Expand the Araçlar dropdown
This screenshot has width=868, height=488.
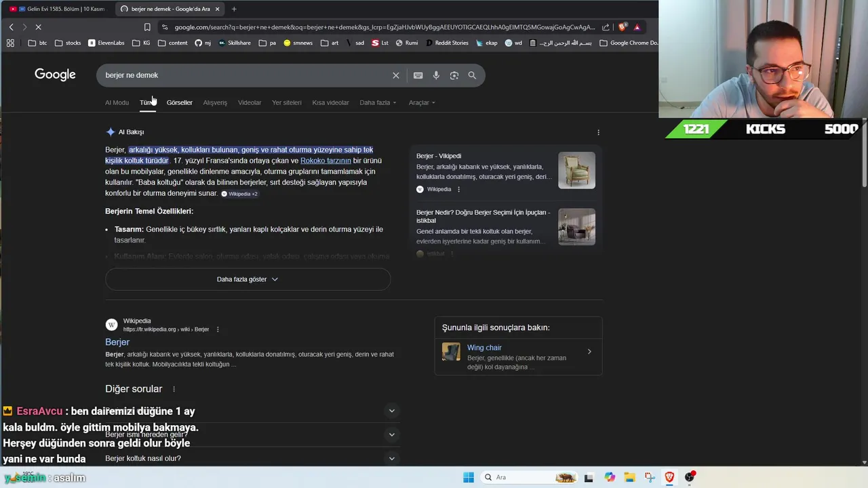point(422,102)
